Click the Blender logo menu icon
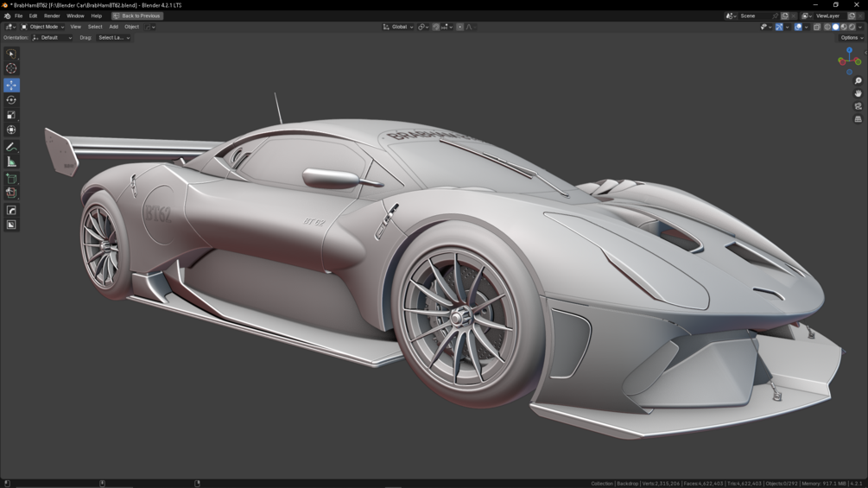This screenshot has height=488, width=868. point(7,16)
